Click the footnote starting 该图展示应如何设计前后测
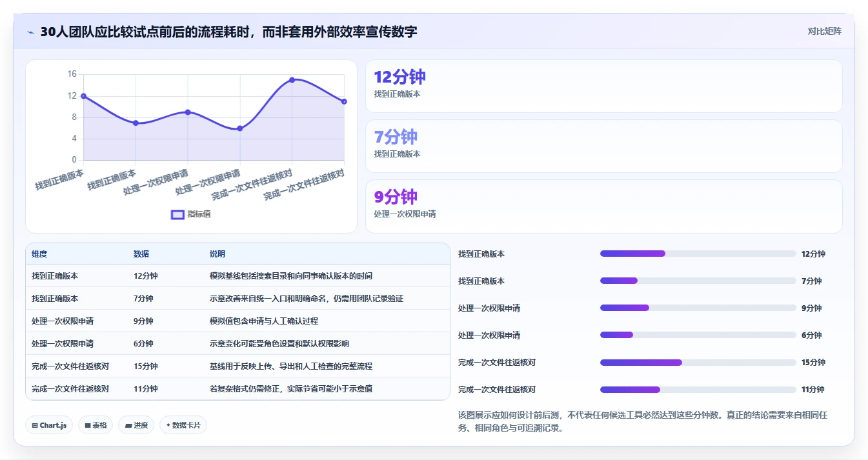Viewport: 868px width, 460px height. pos(642,421)
